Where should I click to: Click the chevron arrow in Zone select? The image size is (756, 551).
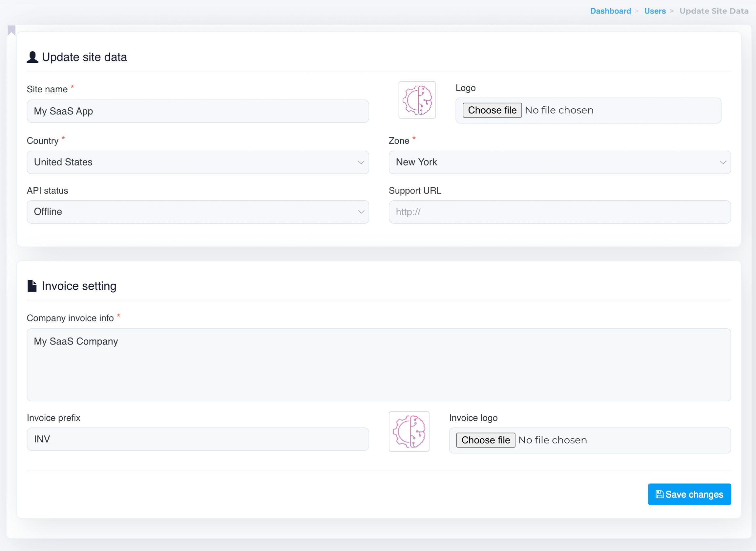(x=723, y=163)
